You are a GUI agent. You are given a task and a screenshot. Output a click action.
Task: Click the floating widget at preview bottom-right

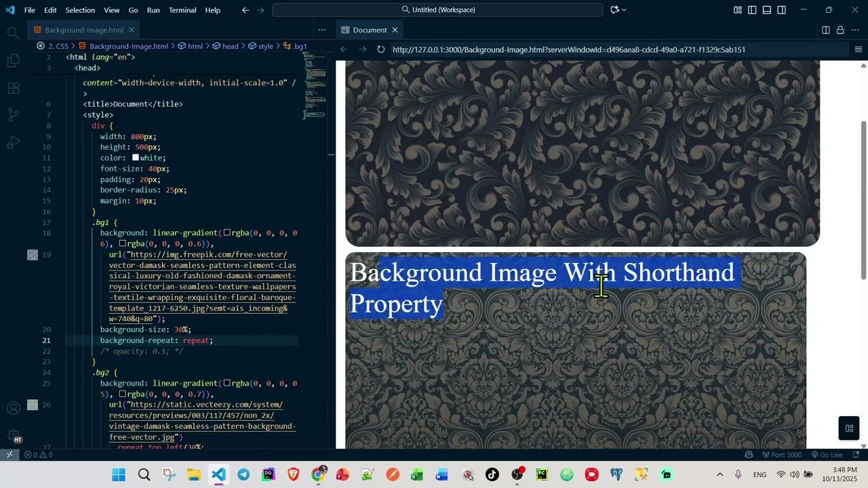click(x=849, y=428)
